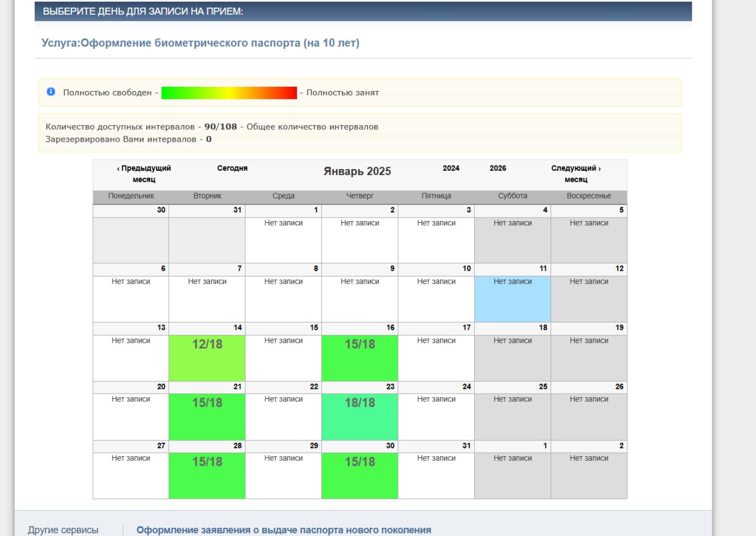The height and width of the screenshot is (536, 756).
Task: Click the highlighted blue January 11 cell
Action: tap(512, 298)
